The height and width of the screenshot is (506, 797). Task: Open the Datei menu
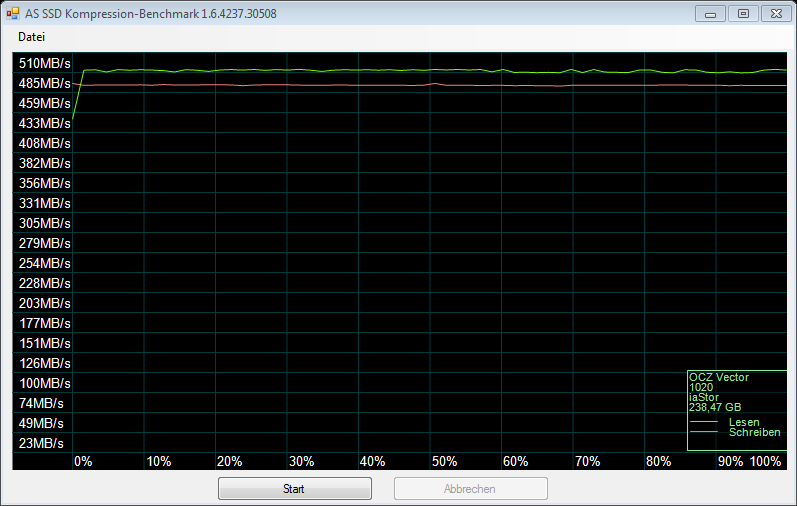(x=32, y=37)
